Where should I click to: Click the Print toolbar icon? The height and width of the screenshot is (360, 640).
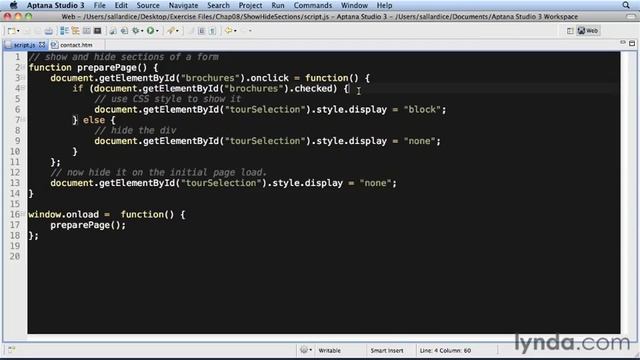tap(49, 31)
